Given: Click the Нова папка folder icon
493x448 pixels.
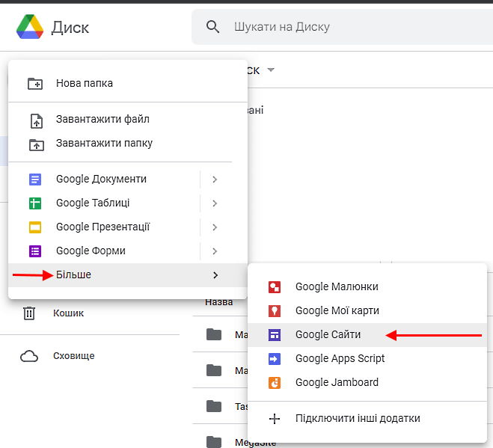Looking at the screenshot, I should (x=35, y=84).
